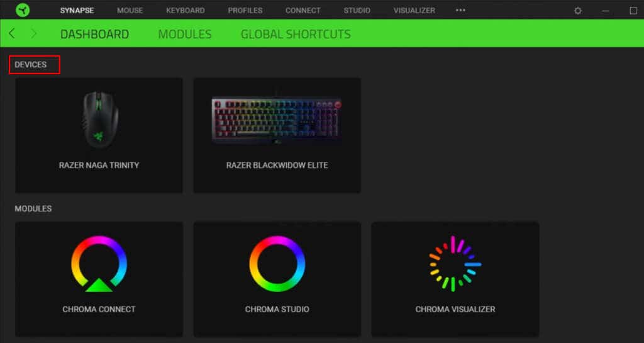
Task: Open the Visualizer menu item
Action: 414,11
